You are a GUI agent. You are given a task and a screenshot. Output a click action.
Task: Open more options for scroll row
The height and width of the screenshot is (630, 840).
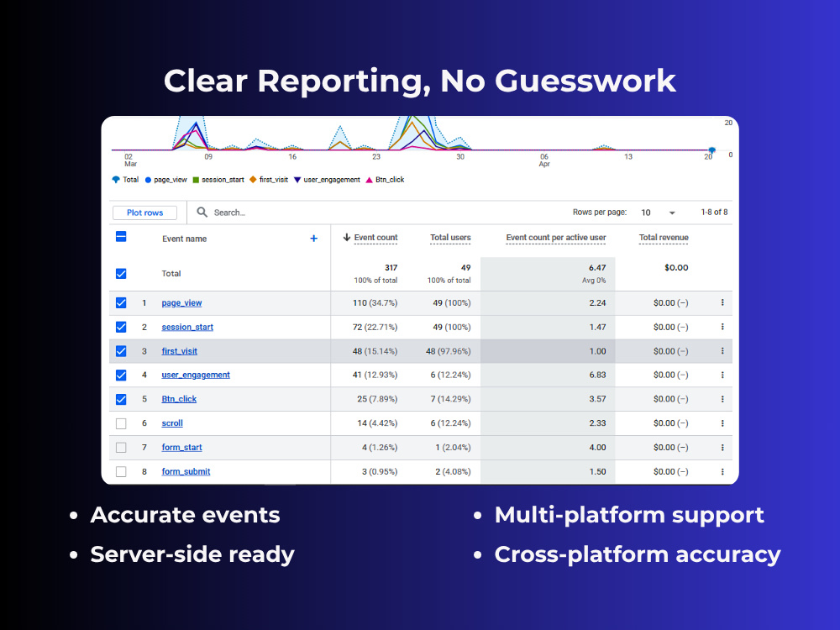point(722,423)
